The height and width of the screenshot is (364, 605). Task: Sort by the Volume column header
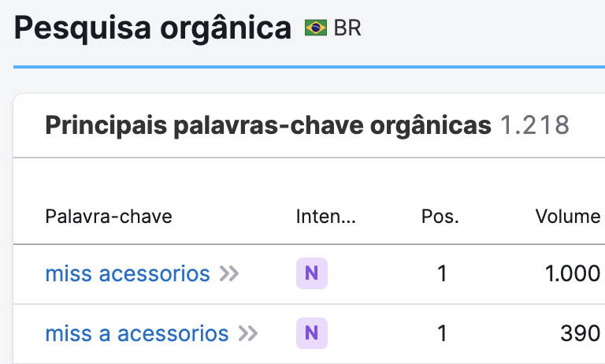pos(567,216)
